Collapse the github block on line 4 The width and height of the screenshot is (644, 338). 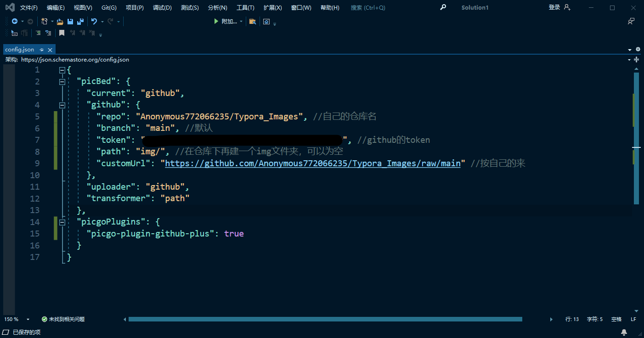pyautogui.click(x=62, y=105)
